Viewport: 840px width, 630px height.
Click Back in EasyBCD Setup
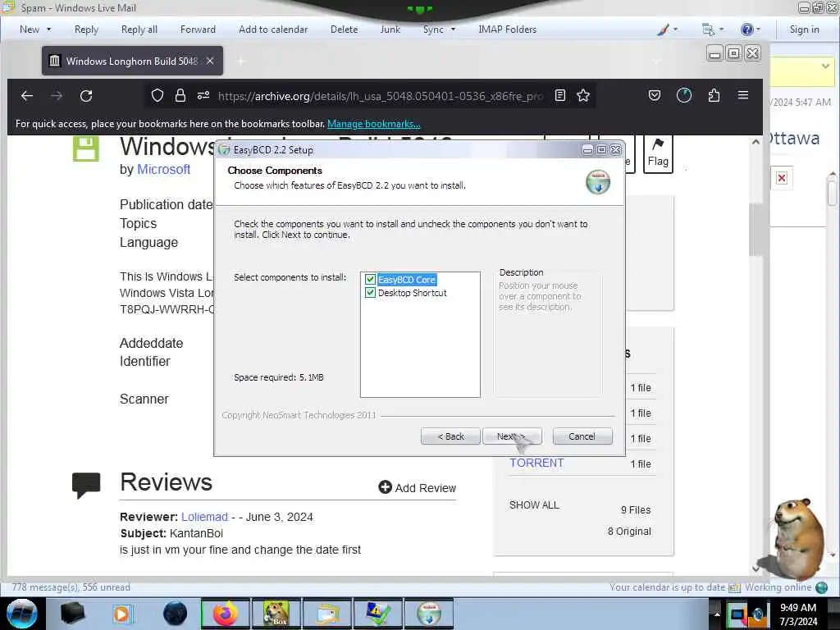[x=450, y=436]
